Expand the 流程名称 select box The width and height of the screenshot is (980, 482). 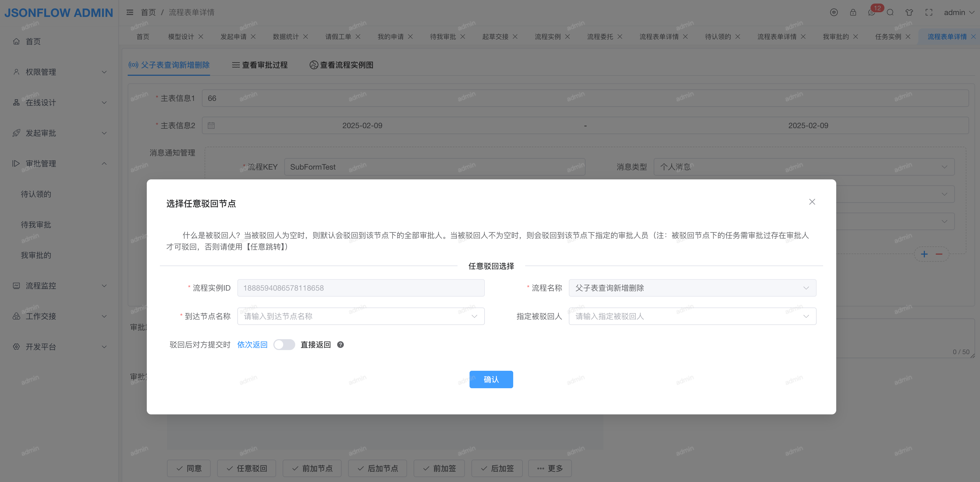coord(692,288)
